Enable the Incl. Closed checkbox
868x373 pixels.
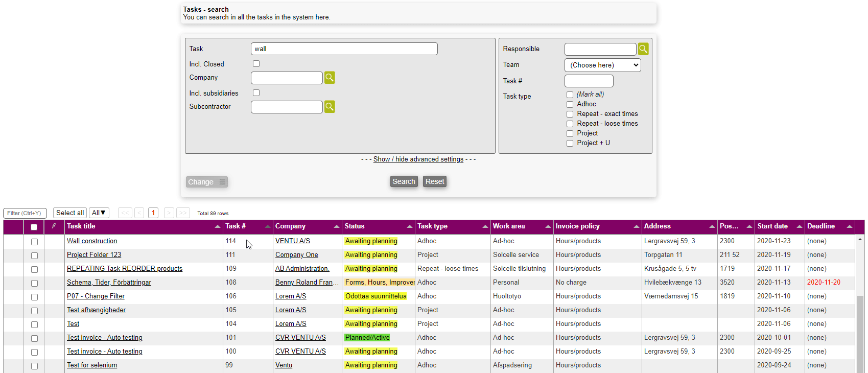coord(256,64)
